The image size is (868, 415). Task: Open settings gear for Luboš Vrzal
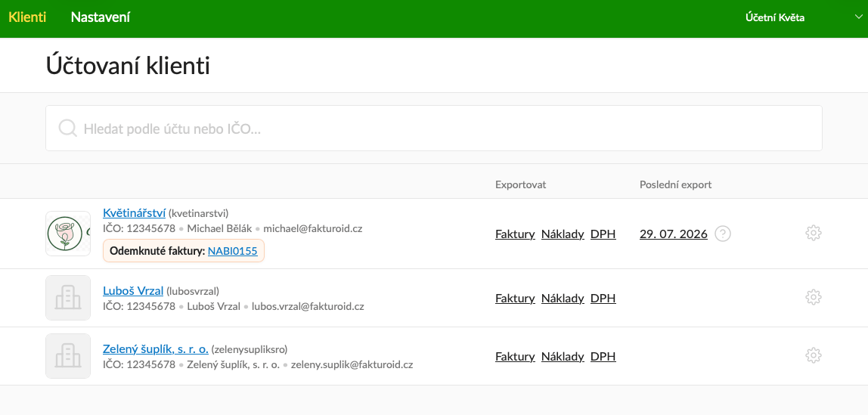pyautogui.click(x=814, y=298)
